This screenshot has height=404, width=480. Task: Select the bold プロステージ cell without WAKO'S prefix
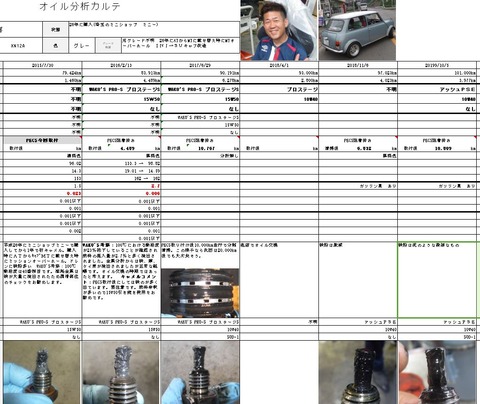click(279, 89)
